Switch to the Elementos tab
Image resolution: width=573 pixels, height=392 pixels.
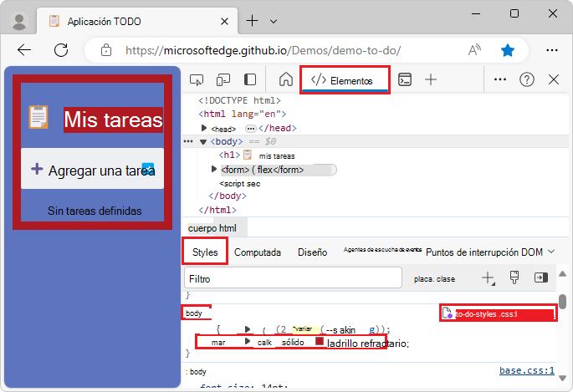(345, 80)
